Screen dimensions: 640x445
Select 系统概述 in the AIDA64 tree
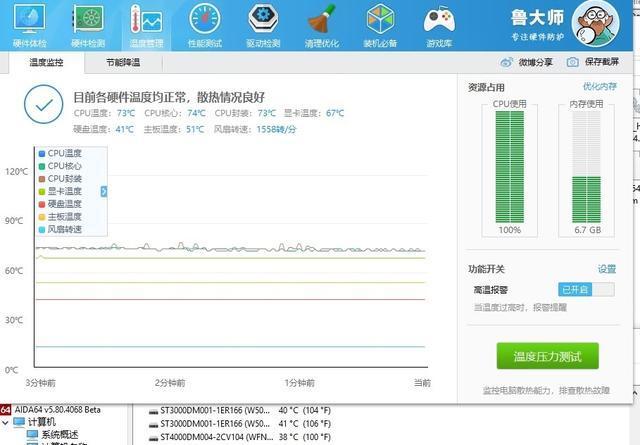tap(60, 435)
